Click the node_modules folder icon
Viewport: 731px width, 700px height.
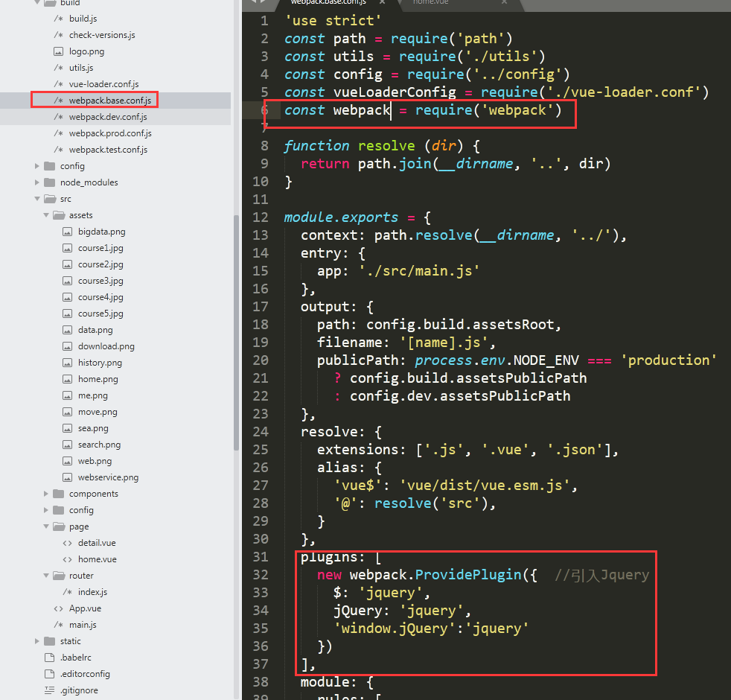(x=49, y=182)
